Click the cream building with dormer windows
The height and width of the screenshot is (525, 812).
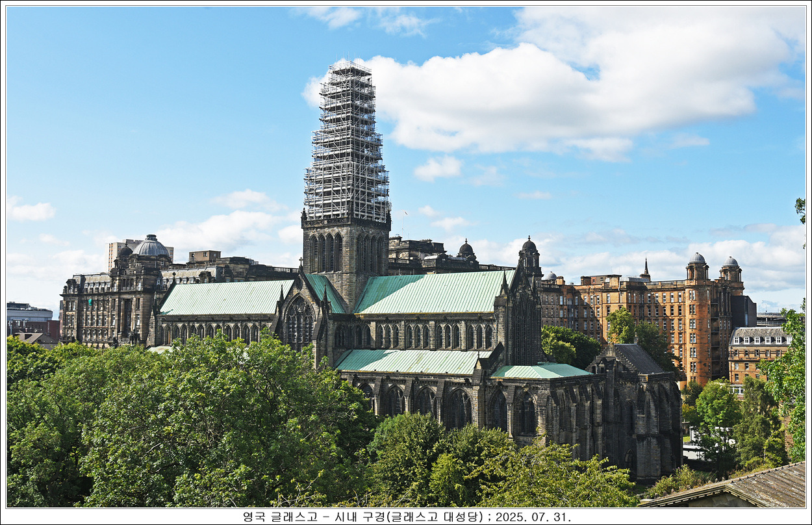pos(757,354)
